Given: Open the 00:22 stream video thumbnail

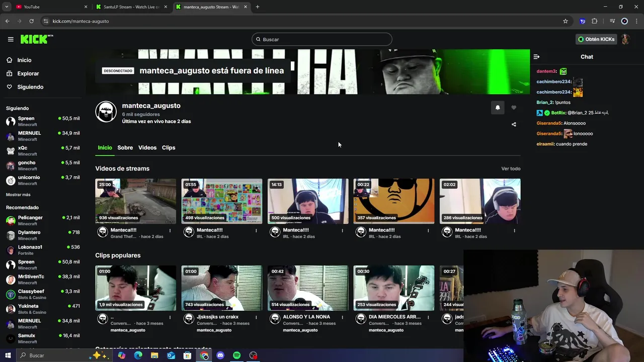Looking at the screenshot, I should pyautogui.click(x=394, y=201).
